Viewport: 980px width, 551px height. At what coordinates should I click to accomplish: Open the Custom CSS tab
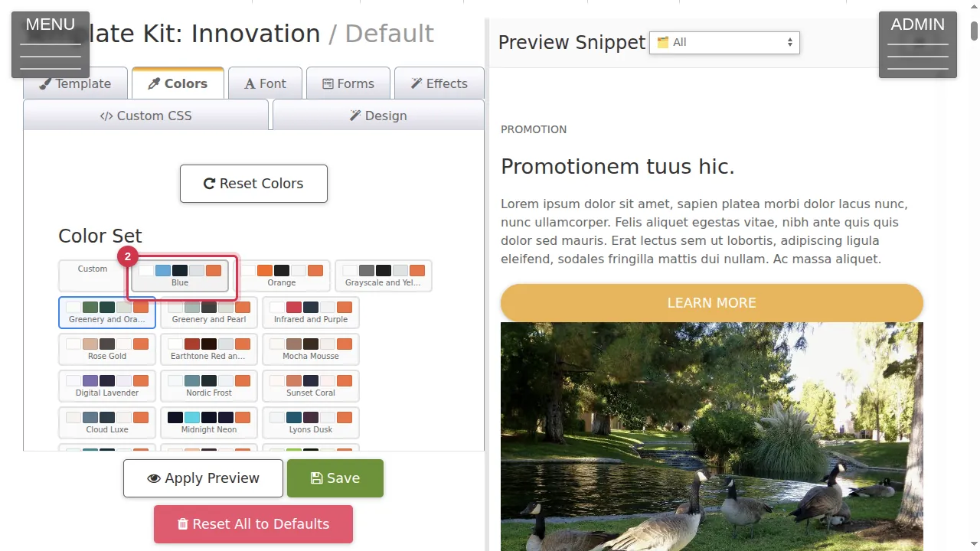146,116
